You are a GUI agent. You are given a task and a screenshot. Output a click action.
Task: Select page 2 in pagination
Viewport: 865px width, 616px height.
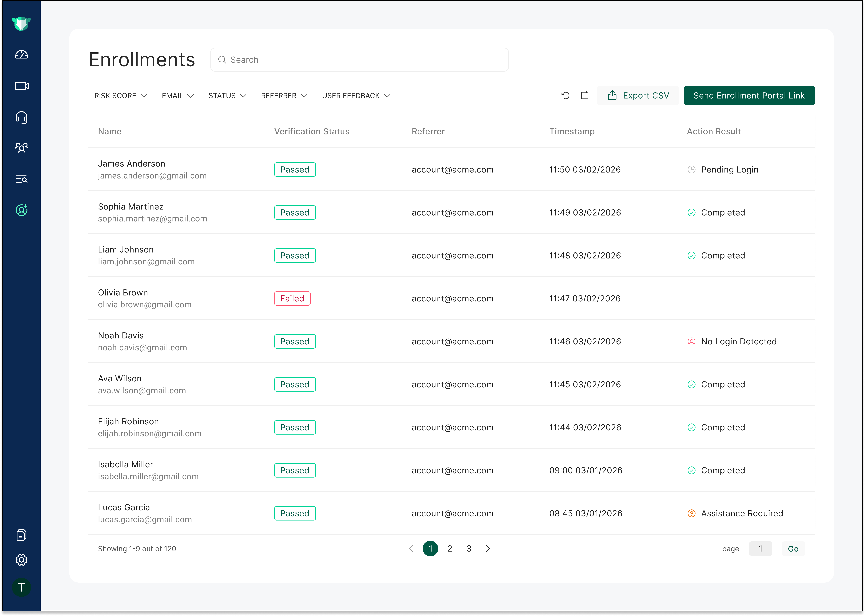point(450,549)
